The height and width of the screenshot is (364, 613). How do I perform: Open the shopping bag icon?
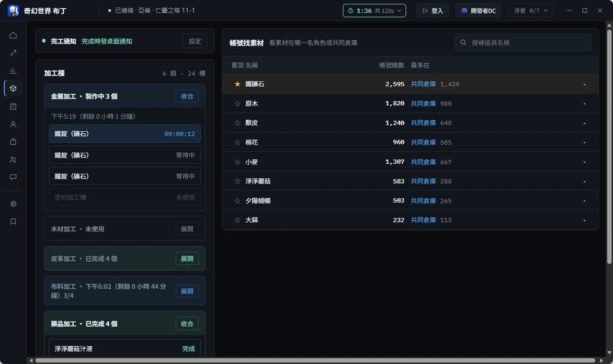click(13, 142)
